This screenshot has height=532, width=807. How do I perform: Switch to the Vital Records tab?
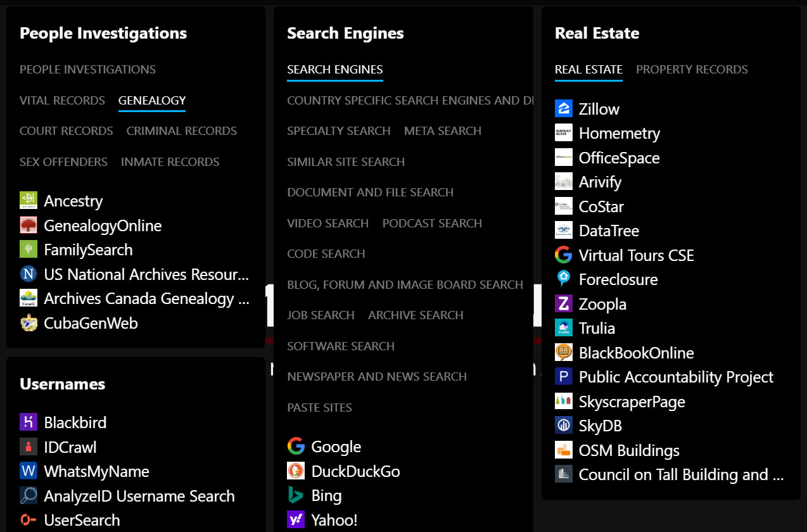click(62, 100)
